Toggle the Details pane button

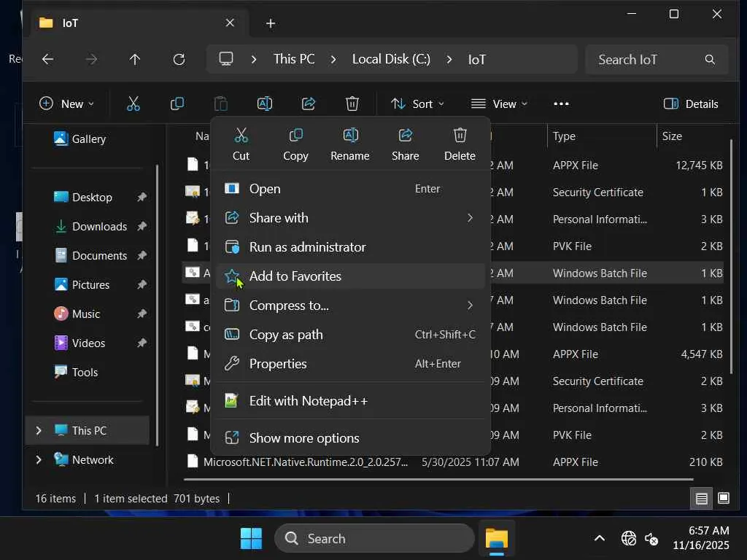691,104
